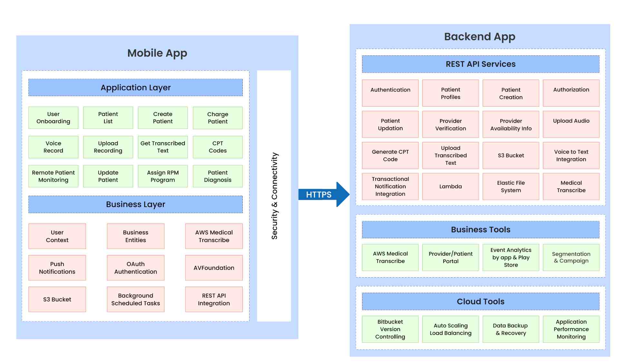Select the S3 Bucket service block

[x=511, y=158]
